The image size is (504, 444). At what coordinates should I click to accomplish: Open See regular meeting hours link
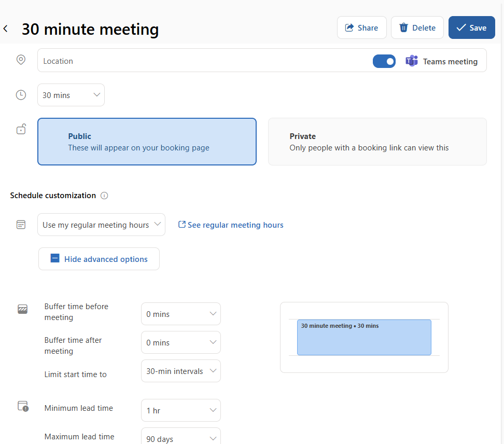coord(231,225)
